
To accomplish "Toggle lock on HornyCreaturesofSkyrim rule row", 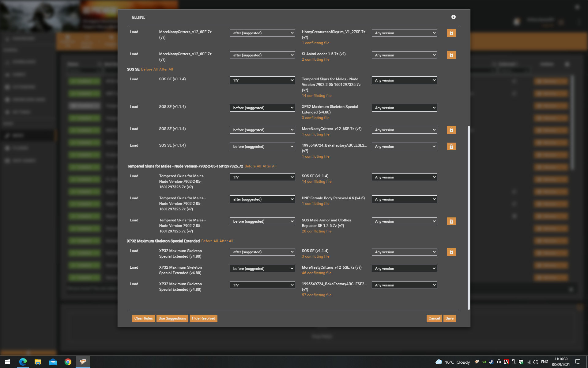I will [x=451, y=33].
